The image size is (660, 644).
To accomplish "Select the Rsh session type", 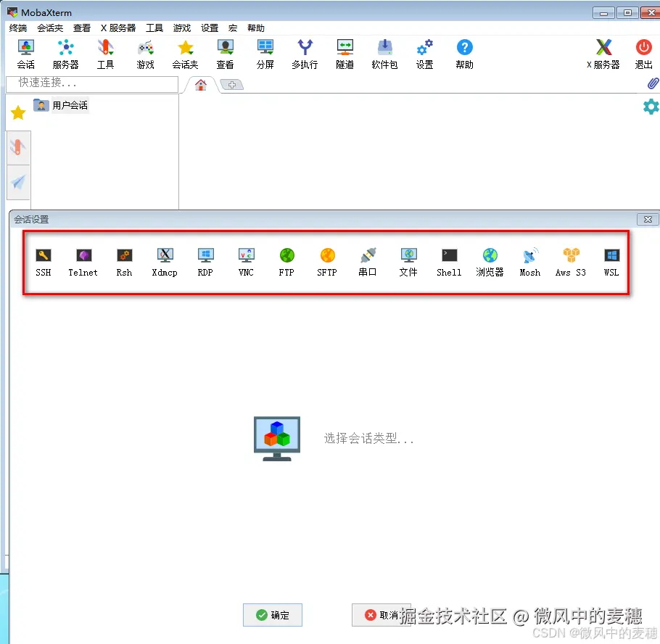I will click(124, 263).
